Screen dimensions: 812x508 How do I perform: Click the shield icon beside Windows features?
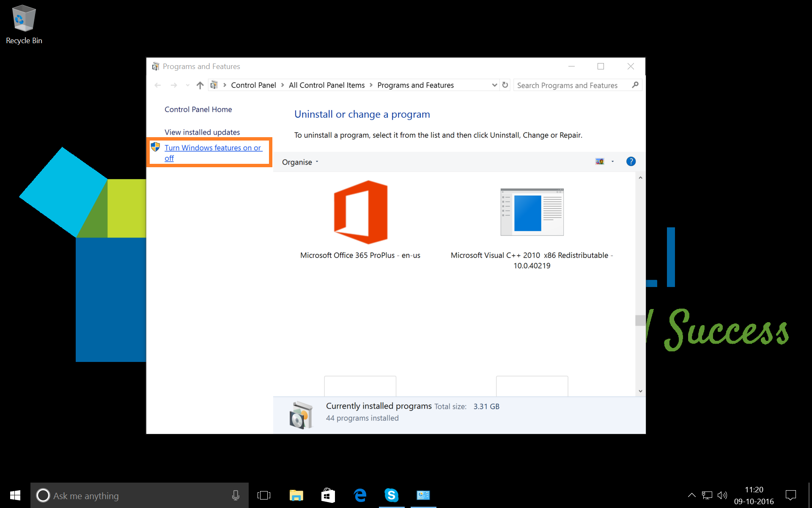click(x=155, y=147)
